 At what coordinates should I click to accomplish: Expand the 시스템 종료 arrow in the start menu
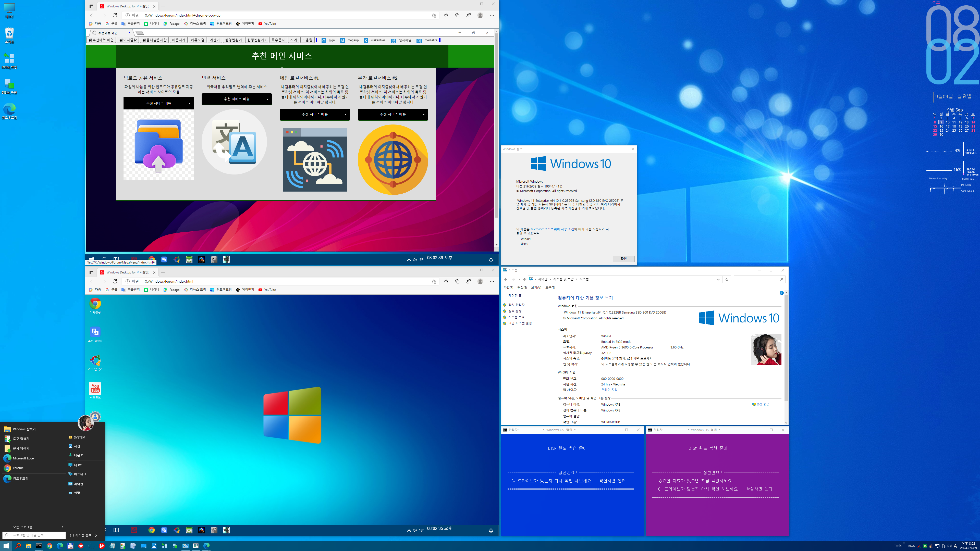click(x=96, y=535)
